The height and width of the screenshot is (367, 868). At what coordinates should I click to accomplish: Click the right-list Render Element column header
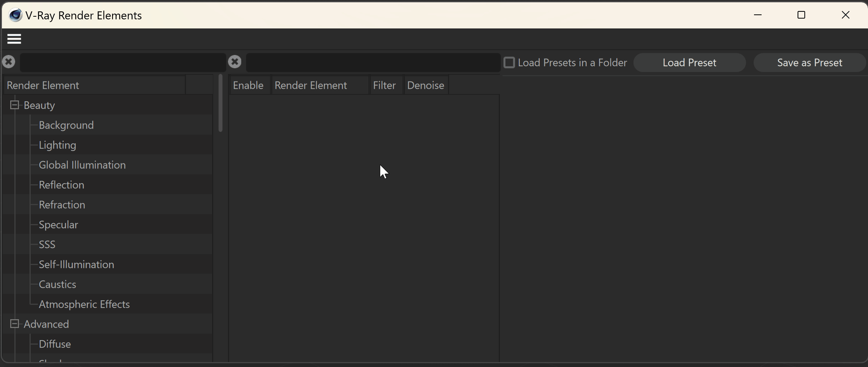[320, 85]
